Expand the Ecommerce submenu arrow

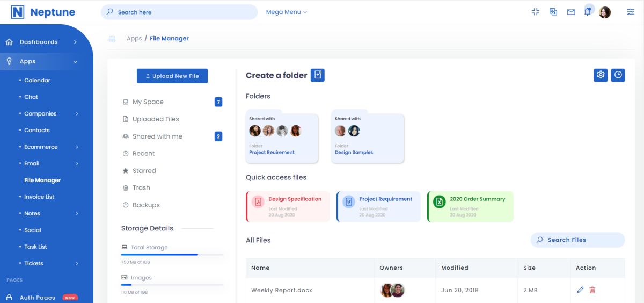click(77, 147)
